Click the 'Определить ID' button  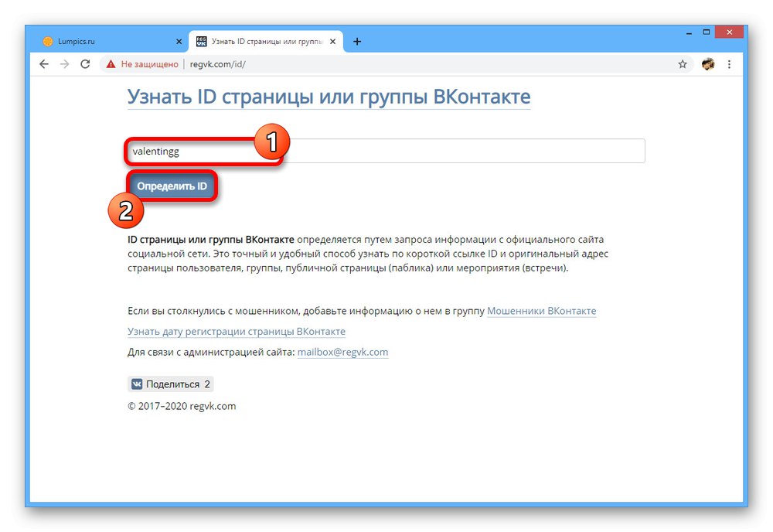172,186
